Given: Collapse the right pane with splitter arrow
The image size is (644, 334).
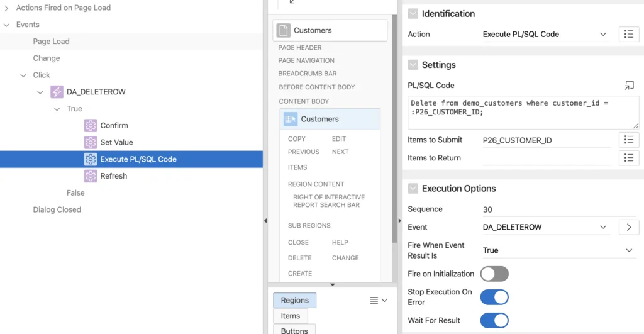Looking at the screenshot, I should tap(399, 221).
